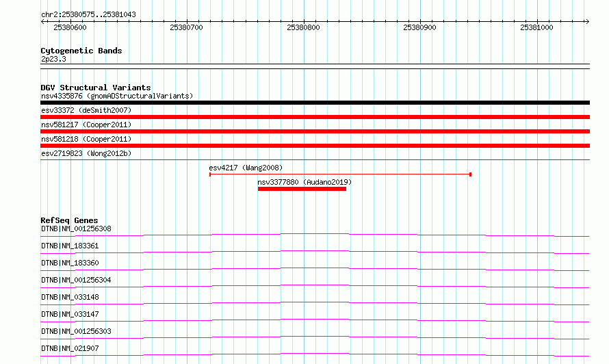The image size is (609, 364).
Task: Open variant esv33372 (deSmith2007) label
Action: (86, 110)
